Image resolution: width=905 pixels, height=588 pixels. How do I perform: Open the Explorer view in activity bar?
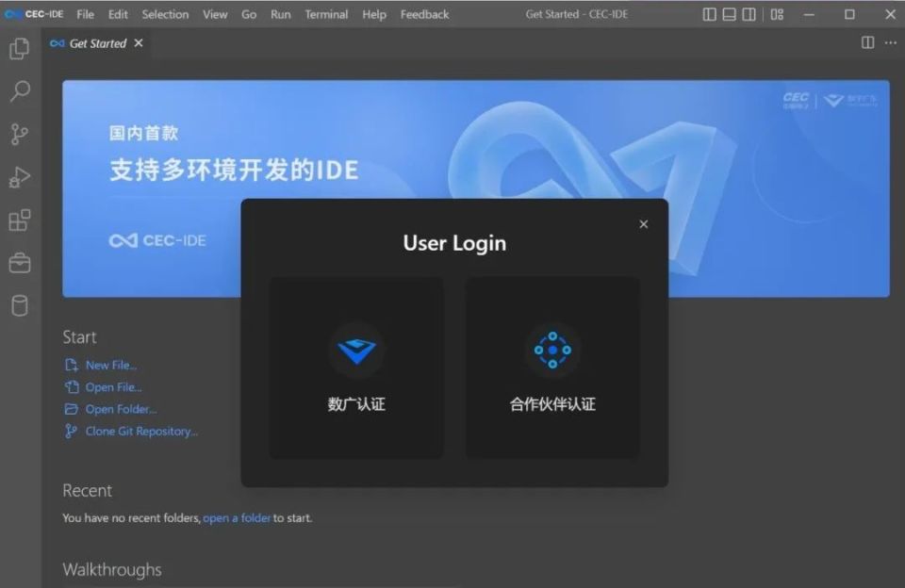20,48
